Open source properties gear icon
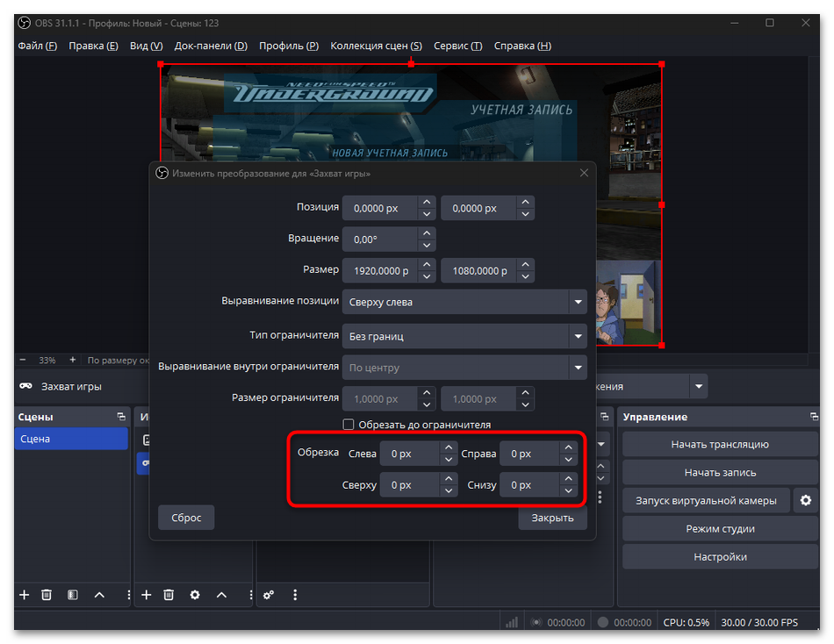The height and width of the screenshot is (644, 834). (195, 595)
